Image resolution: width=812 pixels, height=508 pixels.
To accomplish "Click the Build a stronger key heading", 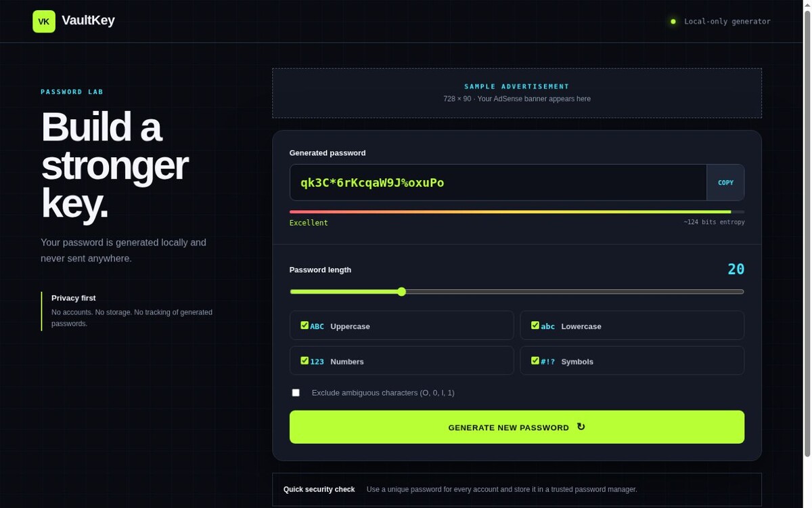I will [x=115, y=165].
